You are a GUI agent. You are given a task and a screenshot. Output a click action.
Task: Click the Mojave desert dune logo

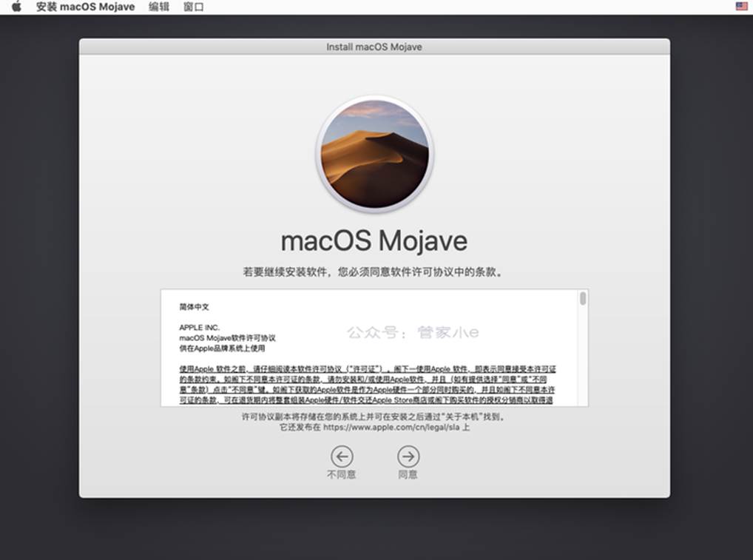coord(374,154)
